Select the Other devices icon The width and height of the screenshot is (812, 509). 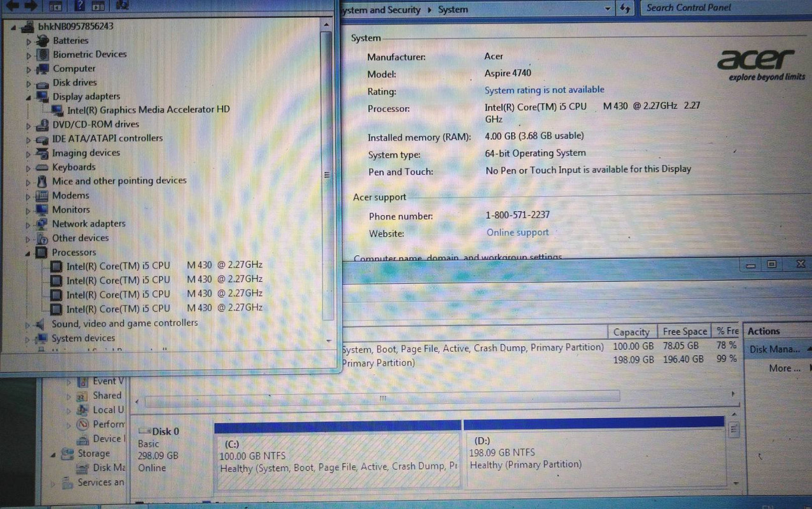pos(43,239)
